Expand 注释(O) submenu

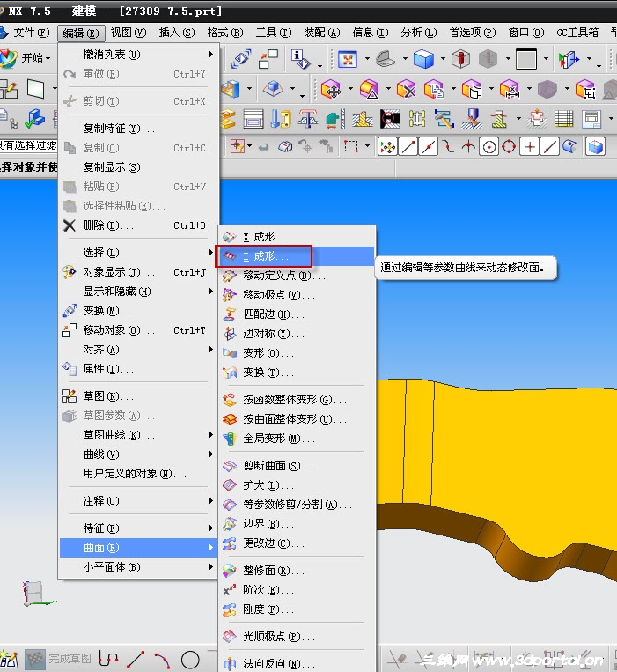pos(138,501)
